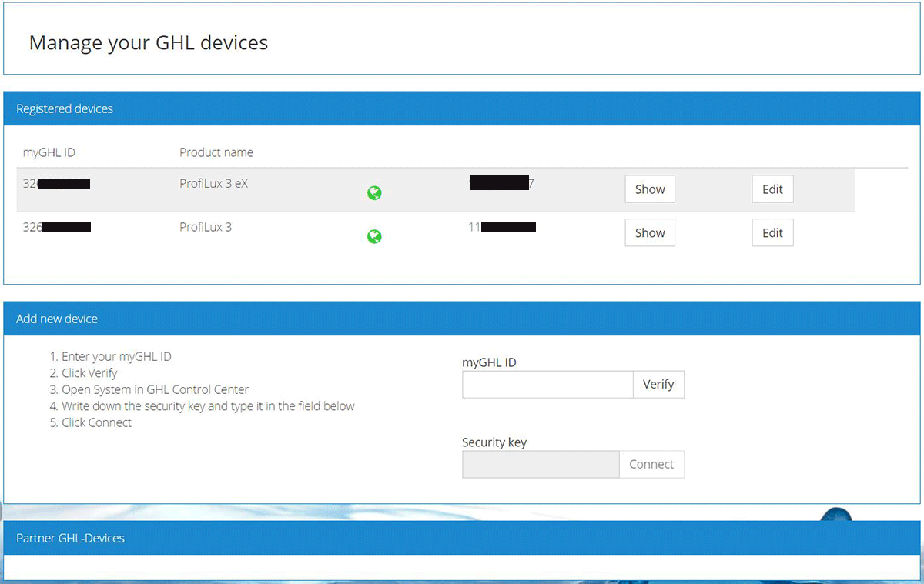Focus the myGHL ID text field
Image resolution: width=924 pixels, height=584 pixels.
[x=547, y=385]
